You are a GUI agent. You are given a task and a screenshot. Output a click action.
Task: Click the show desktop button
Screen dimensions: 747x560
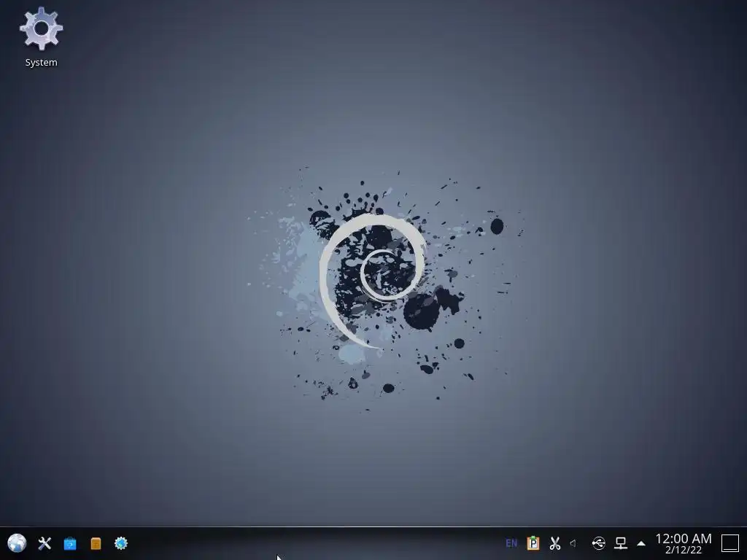[x=729, y=543]
